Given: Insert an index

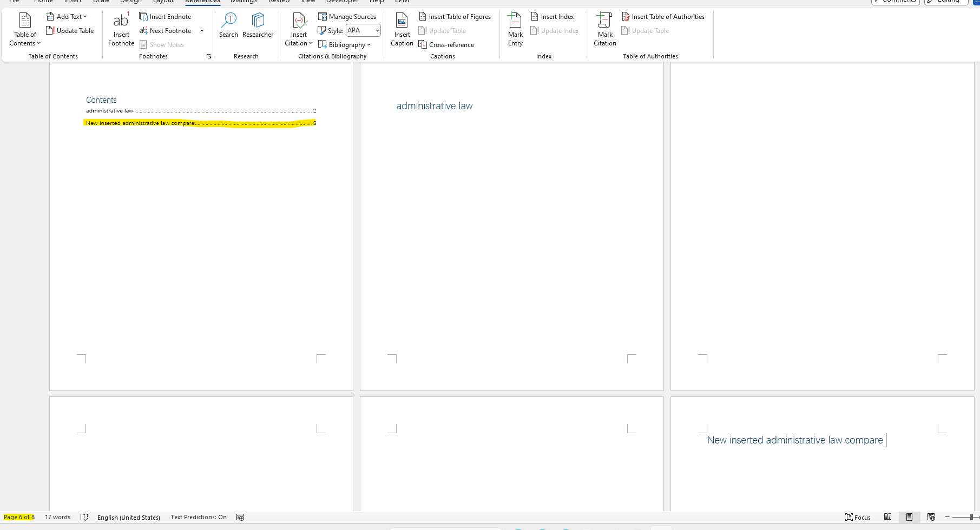Looking at the screenshot, I should (x=553, y=16).
